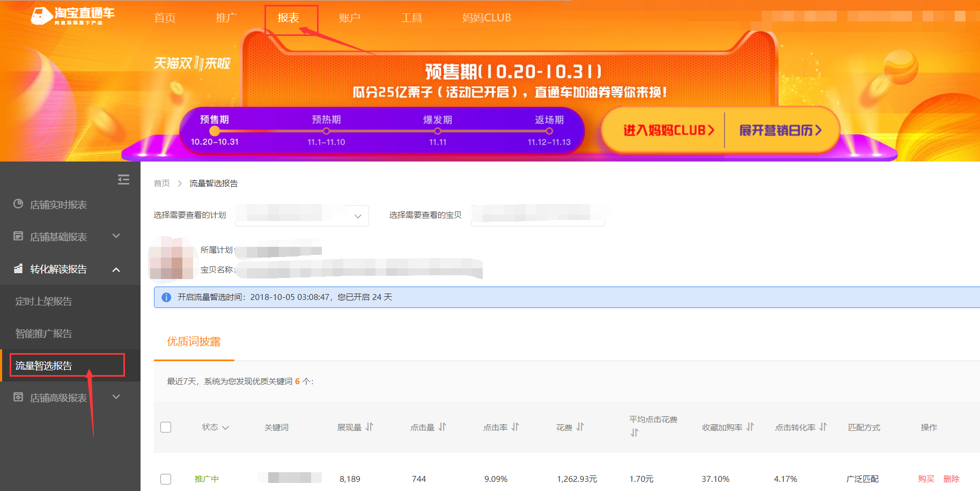Click the 展开营销日历 button
The width and height of the screenshot is (980, 491).
[780, 130]
